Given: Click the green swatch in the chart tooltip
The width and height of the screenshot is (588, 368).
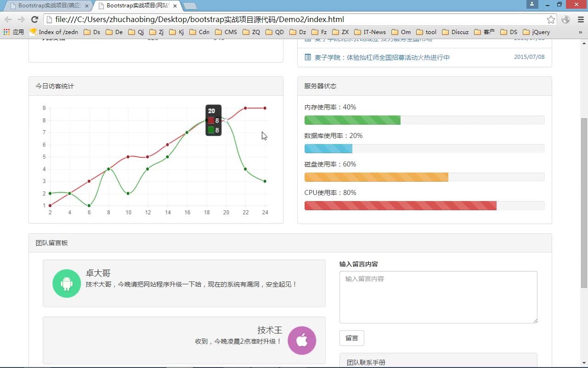Looking at the screenshot, I should (x=211, y=130).
